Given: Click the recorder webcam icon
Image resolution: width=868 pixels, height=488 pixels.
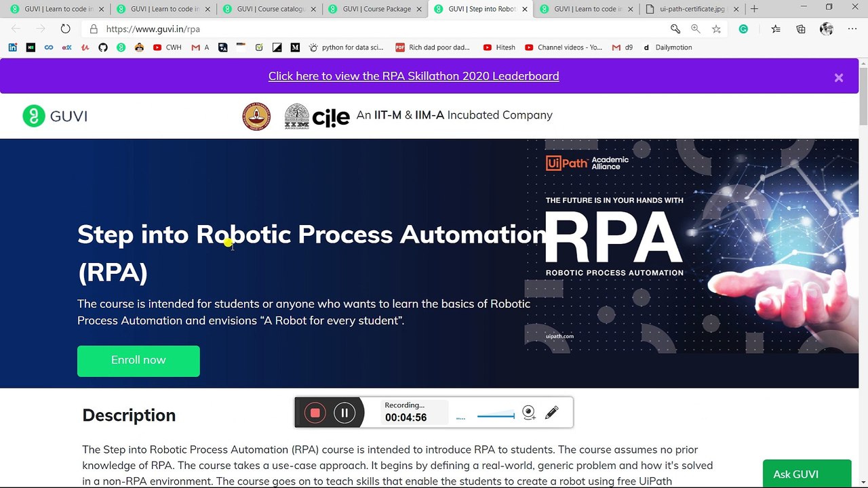Looking at the screenshot, I should [529, 413].
